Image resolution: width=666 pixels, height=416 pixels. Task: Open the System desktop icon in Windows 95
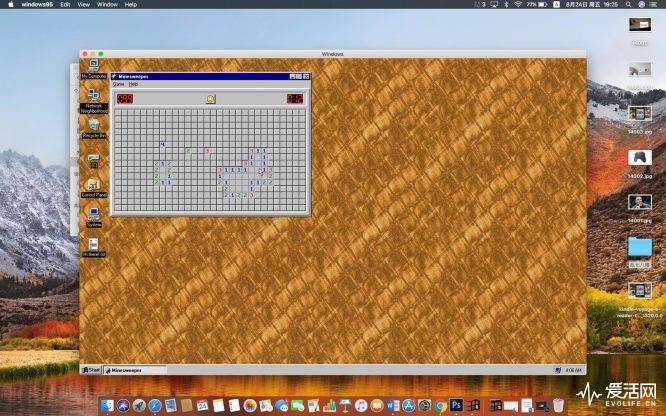point(94,217)
